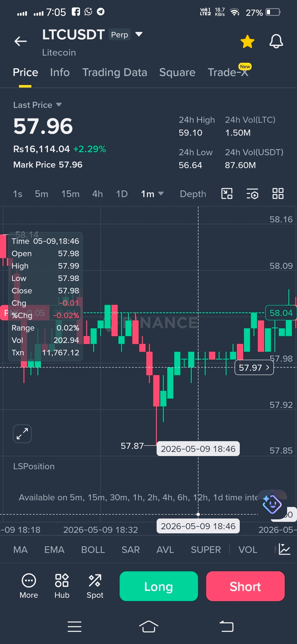Viewport: 297px width, 644px height.
Task: Click the LSPosition label
Action: tap(34, 466)
